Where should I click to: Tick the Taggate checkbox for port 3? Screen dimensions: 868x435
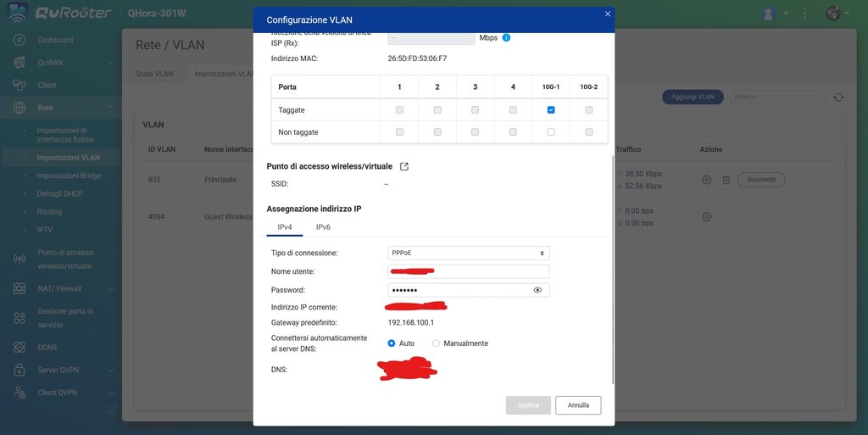click(475, 110)
